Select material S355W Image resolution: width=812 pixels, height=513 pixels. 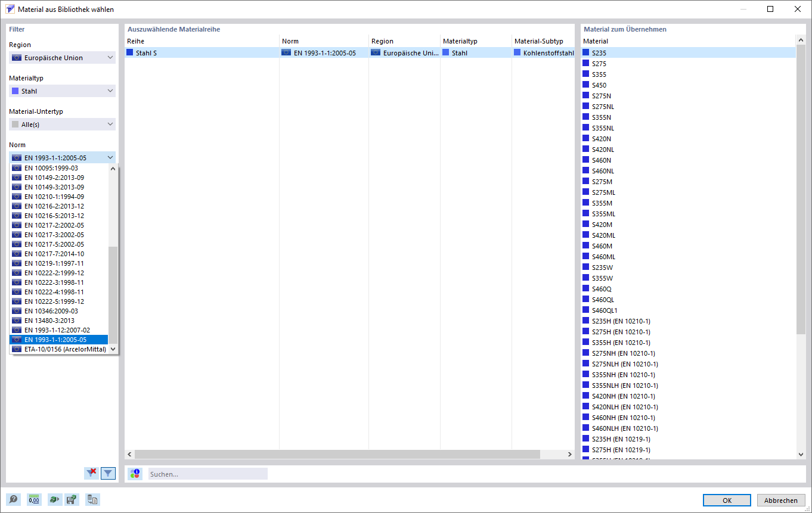(x=689, y=278)
